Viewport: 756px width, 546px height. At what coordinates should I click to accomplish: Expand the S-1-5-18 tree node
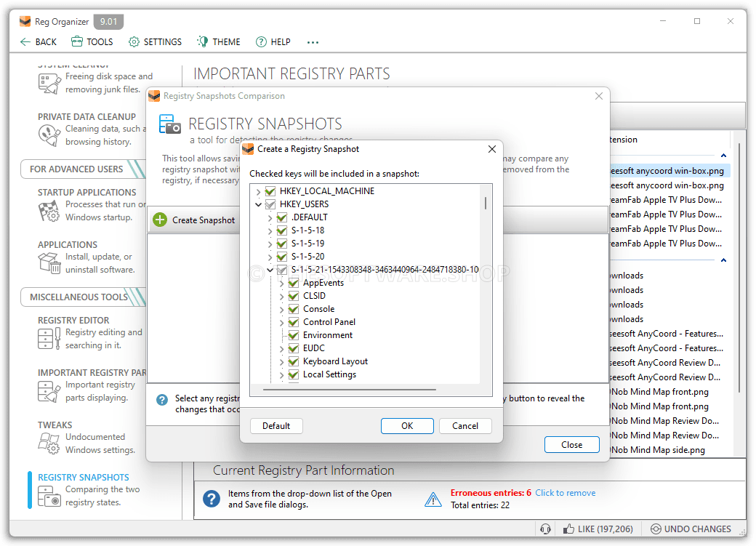point(270,230)
